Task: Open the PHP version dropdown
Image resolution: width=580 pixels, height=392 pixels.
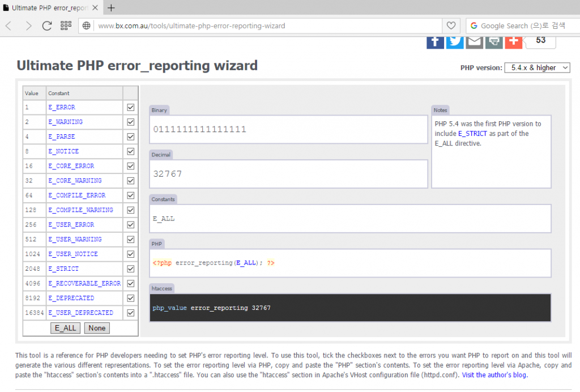Action: coord(537,68)
